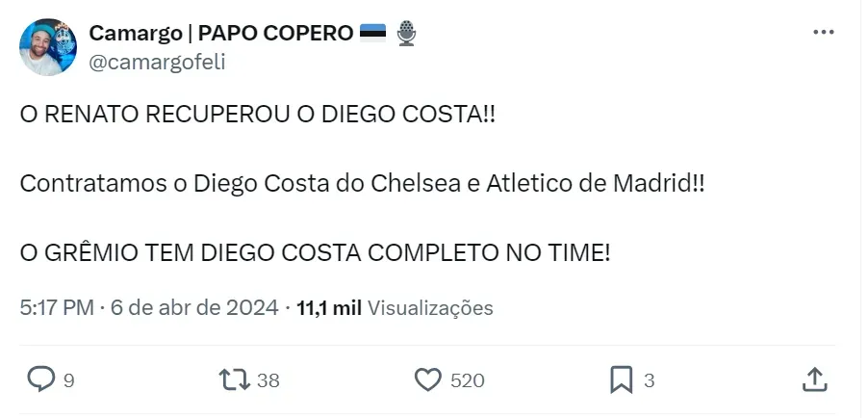Image resolution: width=868 pixels, height=418 pixels.
Task: Click the line mentioning Chelsea e Atletico de Madrid
Action: point(362,184)
